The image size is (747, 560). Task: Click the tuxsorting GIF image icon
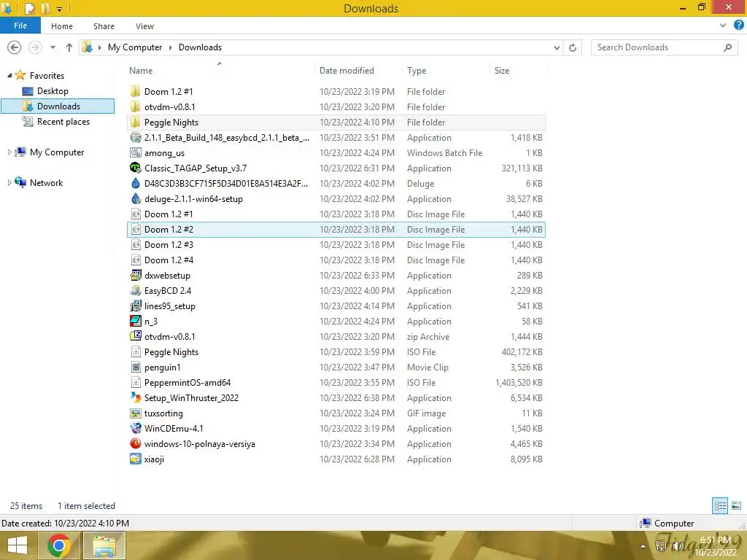click(x=135, y=413)
